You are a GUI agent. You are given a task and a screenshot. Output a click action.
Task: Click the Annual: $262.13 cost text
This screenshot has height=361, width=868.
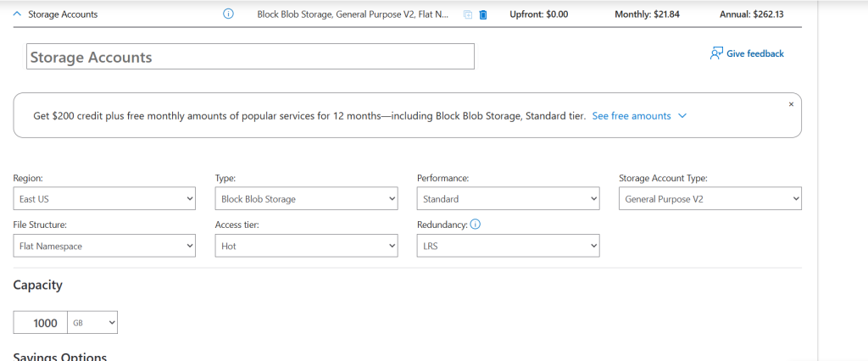[x=752, y=14]
